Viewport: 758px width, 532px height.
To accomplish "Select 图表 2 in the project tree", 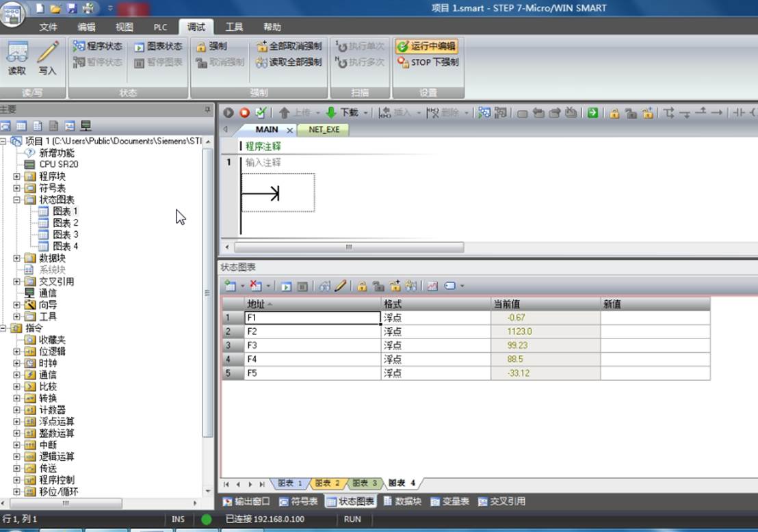I will click(65, 223).
